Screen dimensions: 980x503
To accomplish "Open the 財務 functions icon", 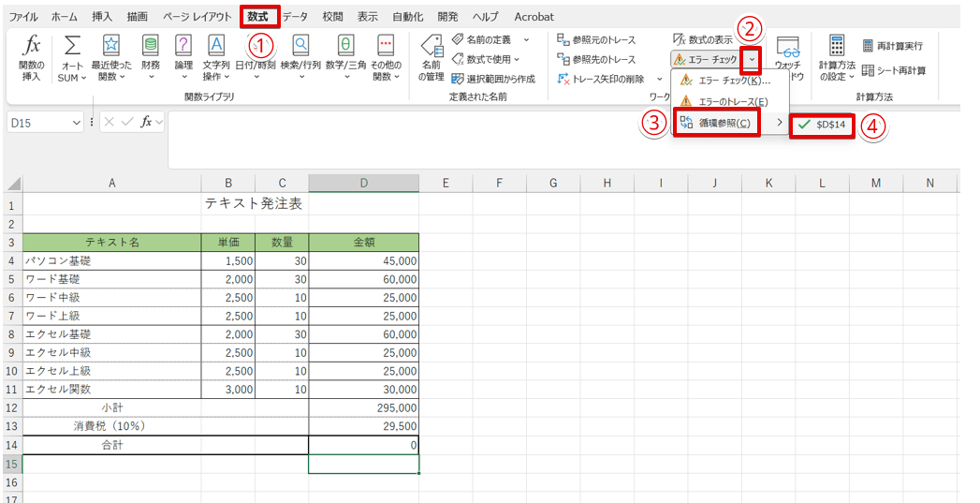I will click(151, 44).
